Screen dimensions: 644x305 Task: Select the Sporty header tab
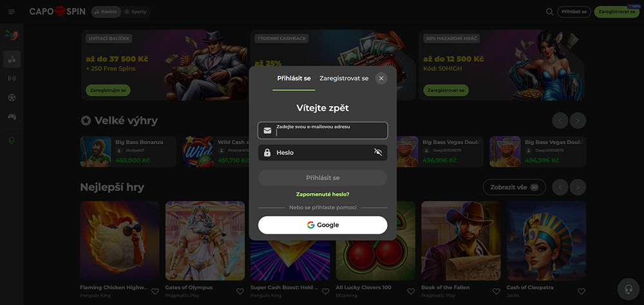point(136,12)
